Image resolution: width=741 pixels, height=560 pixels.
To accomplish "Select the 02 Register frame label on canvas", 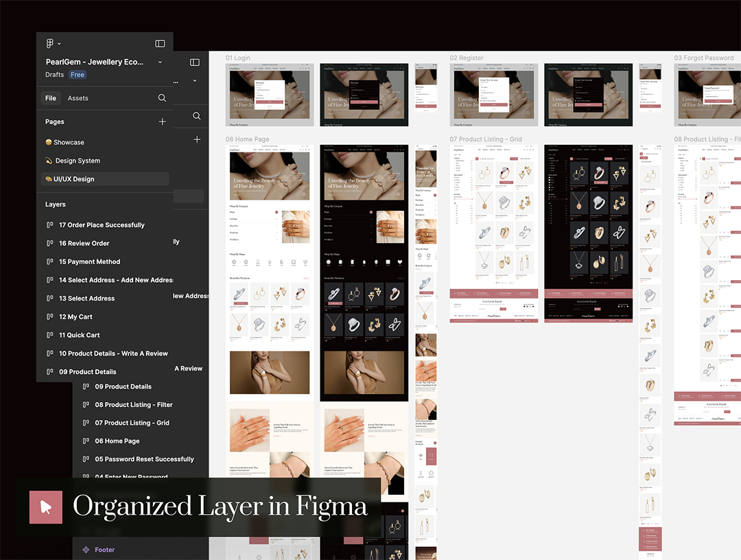I will click(x=467, y=58).
